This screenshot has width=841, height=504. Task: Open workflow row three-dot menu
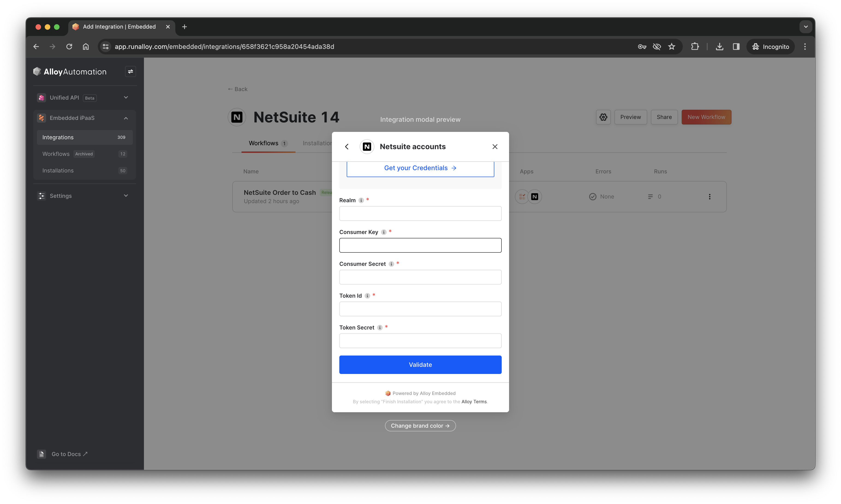point(710,197)
